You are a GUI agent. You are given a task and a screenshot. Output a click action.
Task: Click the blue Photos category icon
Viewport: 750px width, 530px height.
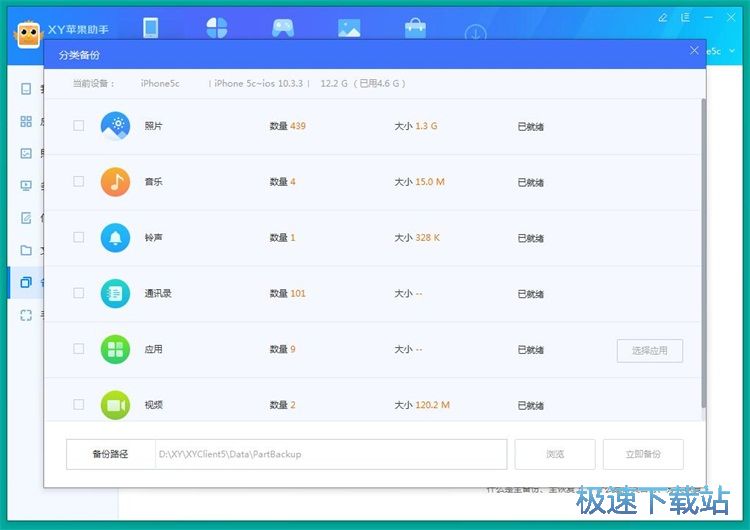[116, 126]
